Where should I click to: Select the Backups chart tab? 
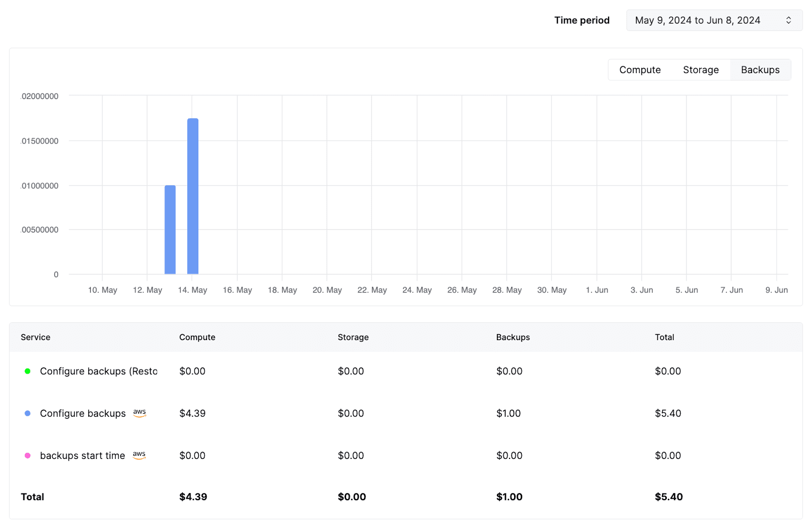(760, 70)
